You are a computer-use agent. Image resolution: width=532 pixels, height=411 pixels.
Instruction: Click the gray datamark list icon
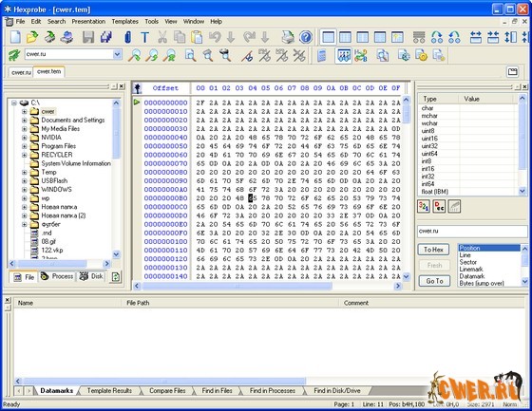(x=419, y=37)
